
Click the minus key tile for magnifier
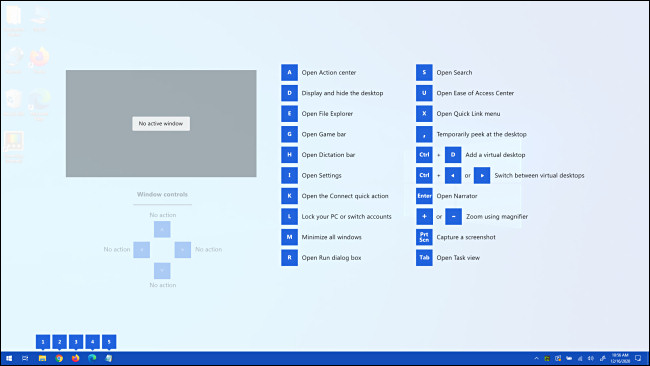[454, 216]
